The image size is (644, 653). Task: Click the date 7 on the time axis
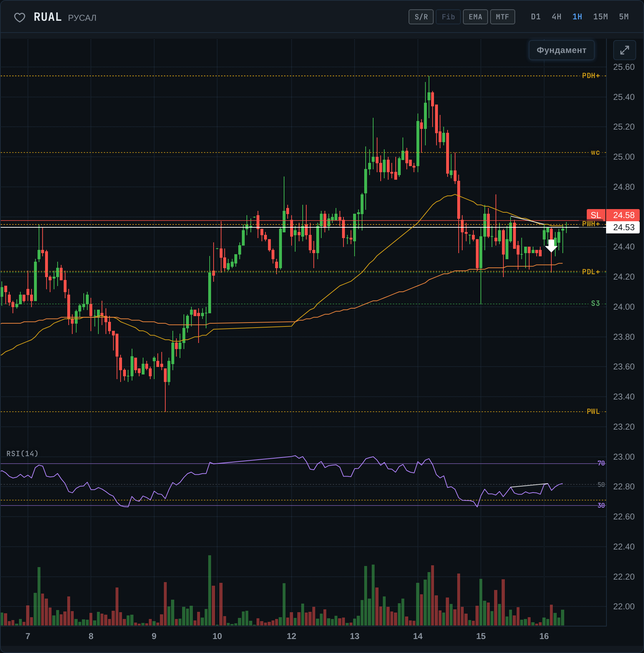click(x=28, y=636)
